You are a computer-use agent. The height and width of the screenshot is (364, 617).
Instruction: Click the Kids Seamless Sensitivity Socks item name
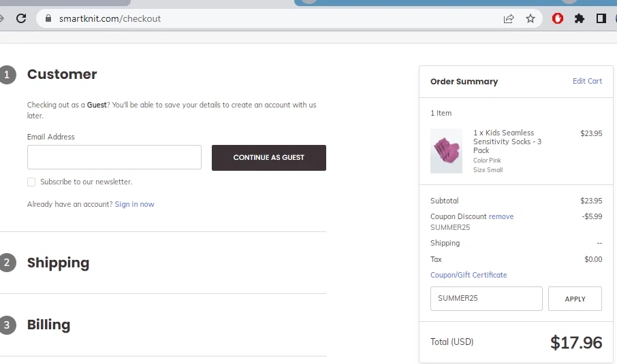click(507, 142)
